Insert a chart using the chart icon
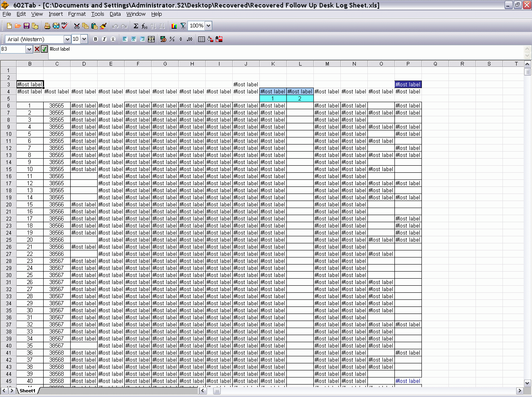The width and height of the screenshot is (532, 397). [174, 26]
